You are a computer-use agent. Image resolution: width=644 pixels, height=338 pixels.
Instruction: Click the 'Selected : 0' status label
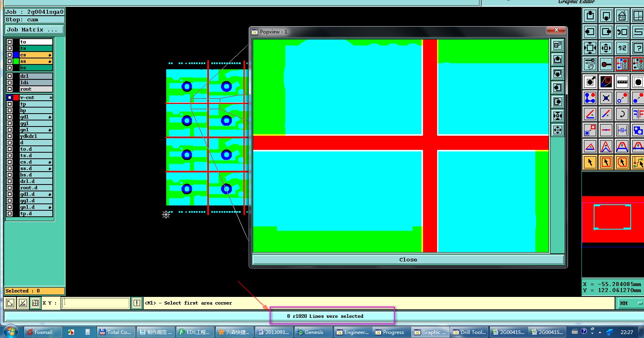pyautogui.click(x=34, y=291)
